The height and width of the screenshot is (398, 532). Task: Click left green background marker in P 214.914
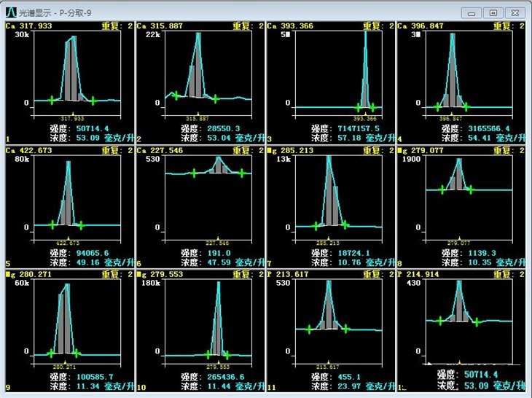(440, 321)
